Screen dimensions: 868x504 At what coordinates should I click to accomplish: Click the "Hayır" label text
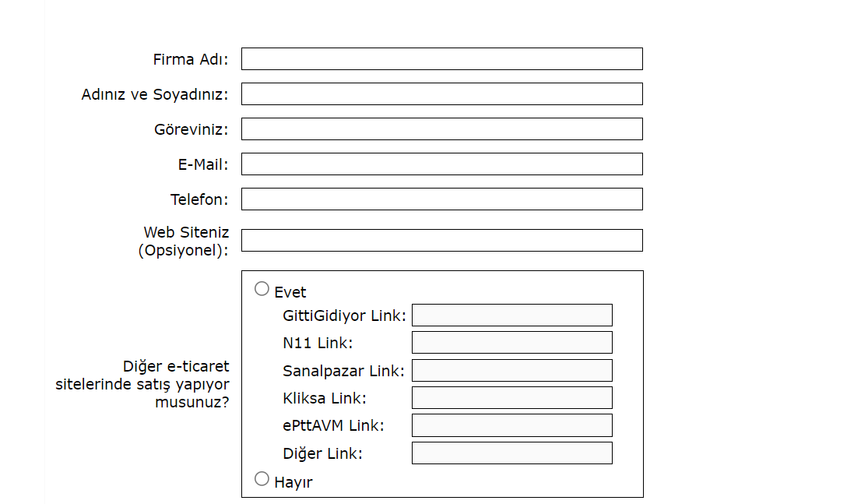[293, 483]
